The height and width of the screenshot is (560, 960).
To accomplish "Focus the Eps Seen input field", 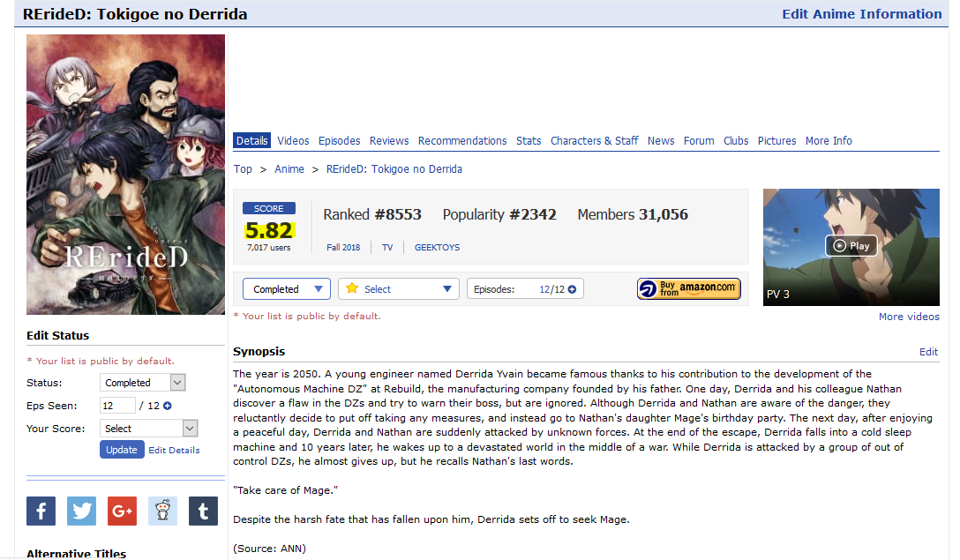I will point(117,406).
